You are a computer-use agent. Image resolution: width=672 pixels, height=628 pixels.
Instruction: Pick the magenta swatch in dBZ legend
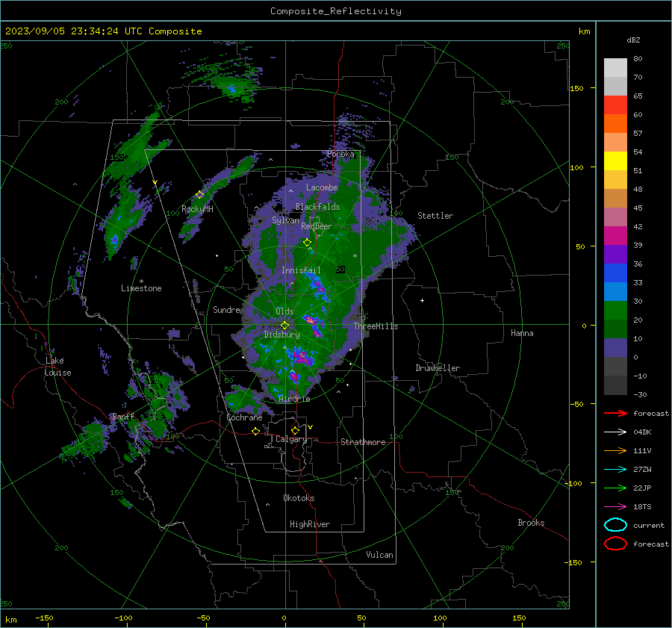click(x=615, y=236)
